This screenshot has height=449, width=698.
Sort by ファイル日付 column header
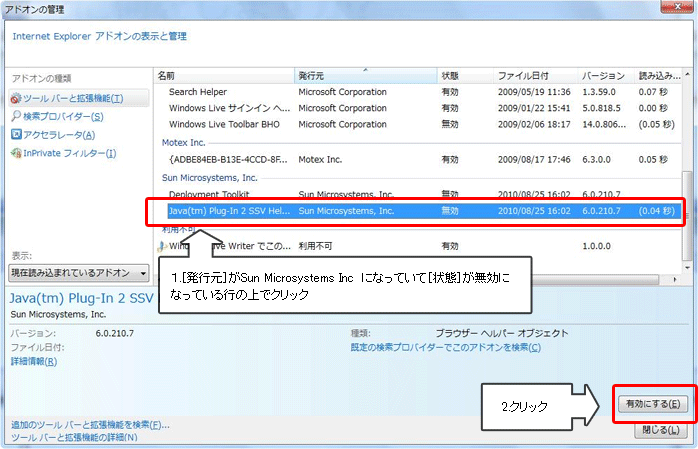click(x=536, y=76)
